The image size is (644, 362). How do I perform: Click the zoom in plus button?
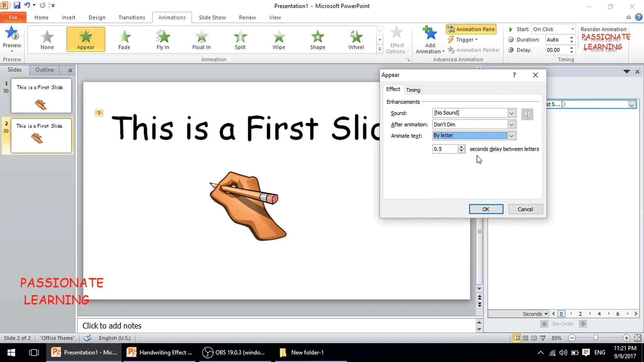tap(626, 338)
